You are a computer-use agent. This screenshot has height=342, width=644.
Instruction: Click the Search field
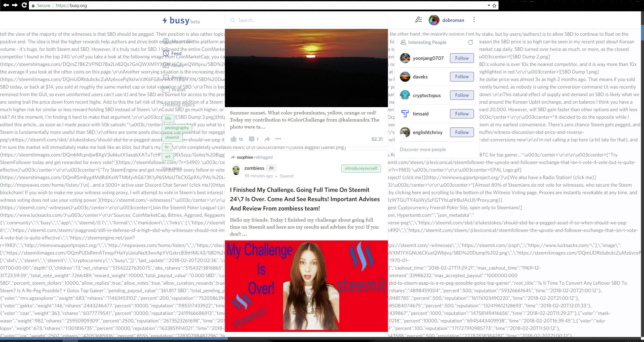coord(306,20)
